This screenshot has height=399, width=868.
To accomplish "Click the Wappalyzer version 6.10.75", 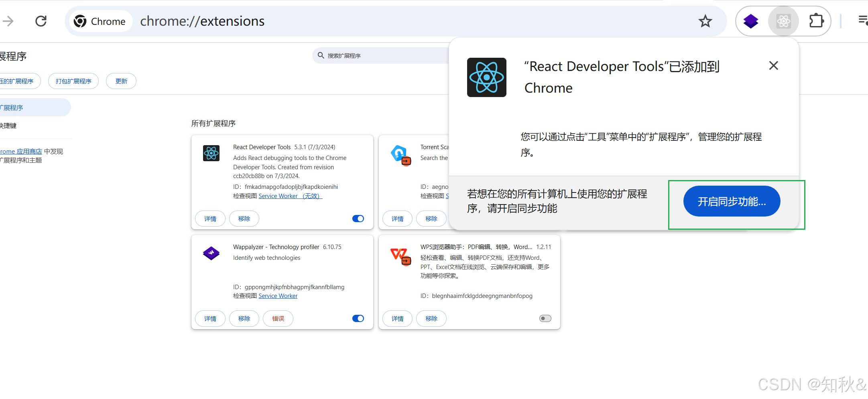I will (x=332, y=247).
